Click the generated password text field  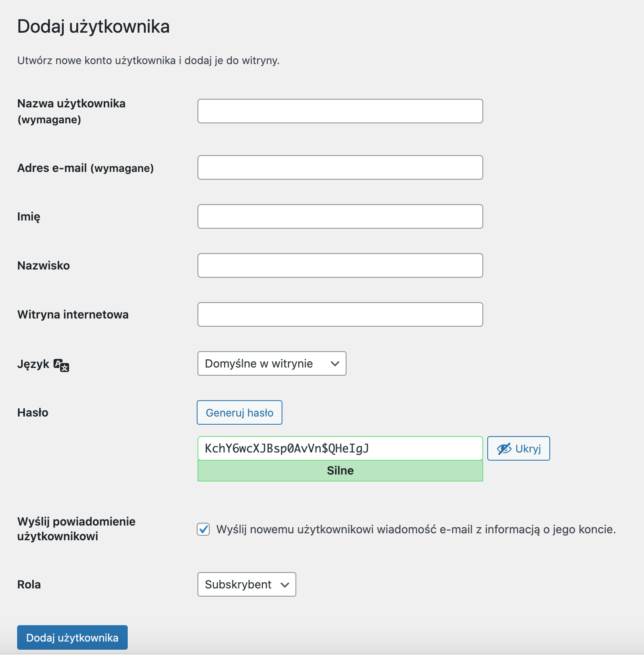(340, 448)
